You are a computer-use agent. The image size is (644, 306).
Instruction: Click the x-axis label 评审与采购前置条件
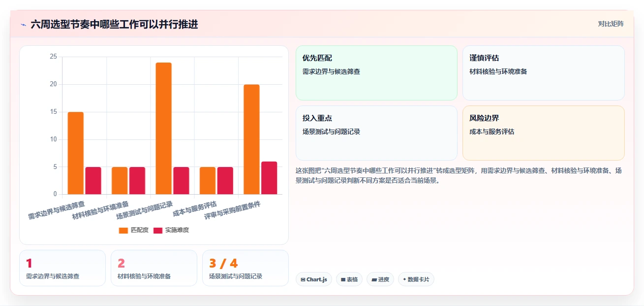point(232,210)
